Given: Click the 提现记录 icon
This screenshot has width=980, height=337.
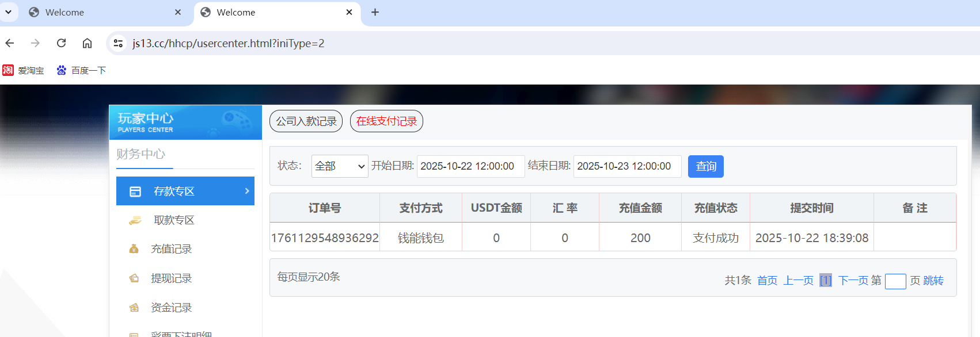Looking at the screenshot, I should pos(134,278).
